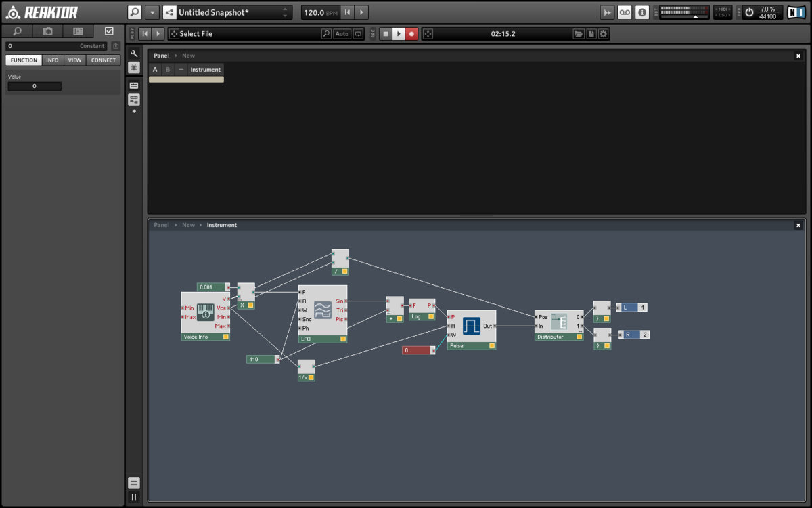
Task: Switch to the CONNECT tab
Action: 104,60
